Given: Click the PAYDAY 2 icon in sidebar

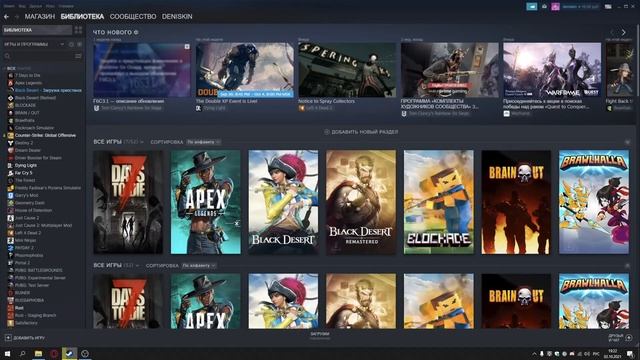Looking at the screenshot, I should 11,248.
